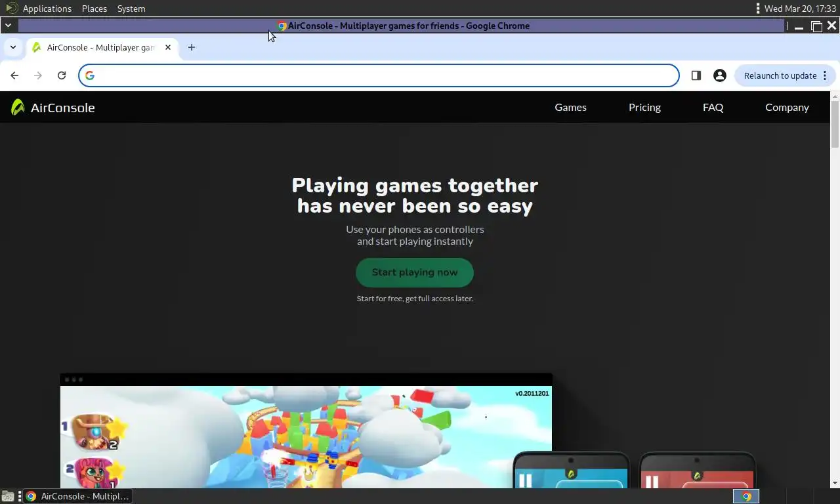Click the AirConsole brand name text
840x504 pixels.
click(x=62, y=108)
